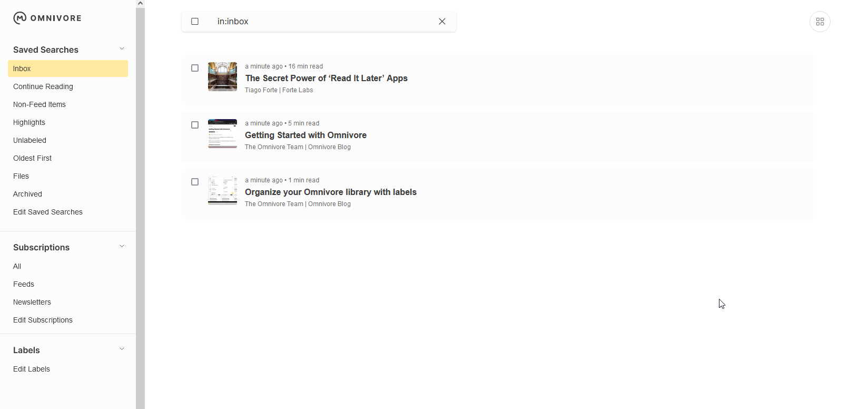Toggle the select-all checkbox in search bar
This screenshot has width=868, height=409.
coord(195,22)
